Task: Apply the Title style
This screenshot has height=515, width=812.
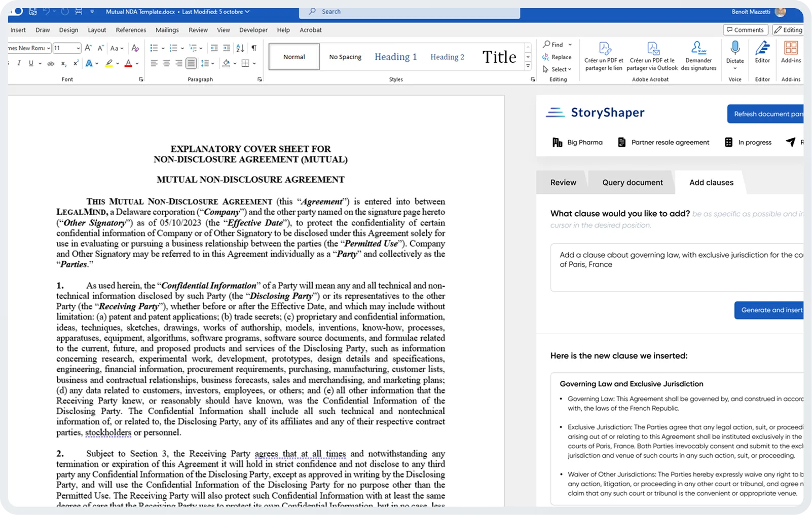Action: click(499, 57)
